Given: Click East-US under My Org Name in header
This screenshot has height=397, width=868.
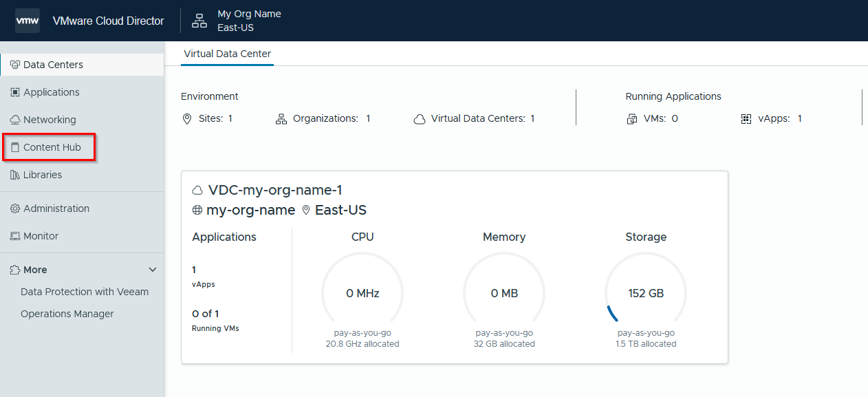Looking at the screenshot, I should pos(236,28).
